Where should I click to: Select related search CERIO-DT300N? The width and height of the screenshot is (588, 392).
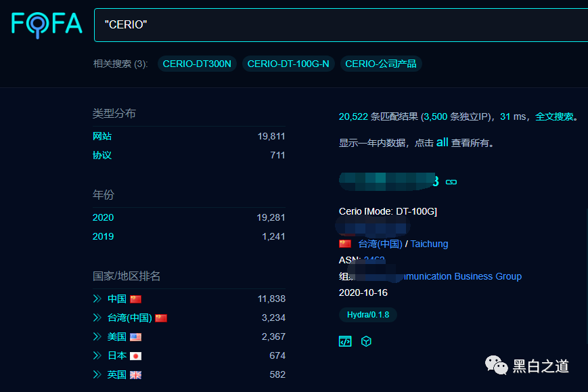coord(197,64)
